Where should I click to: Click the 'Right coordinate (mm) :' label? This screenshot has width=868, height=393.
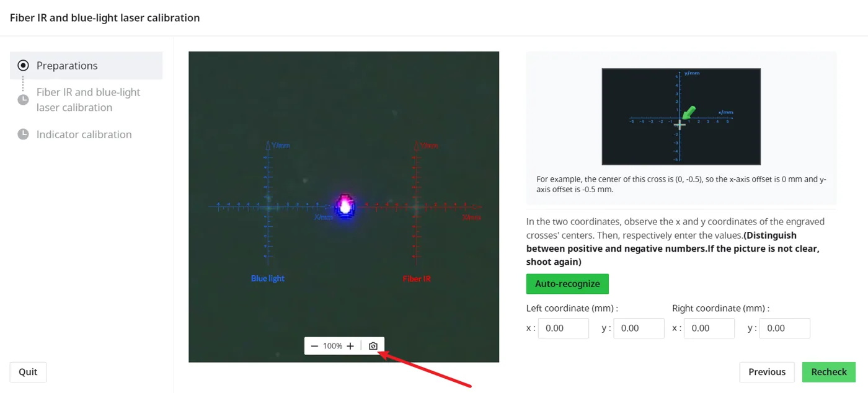[721, 308]
